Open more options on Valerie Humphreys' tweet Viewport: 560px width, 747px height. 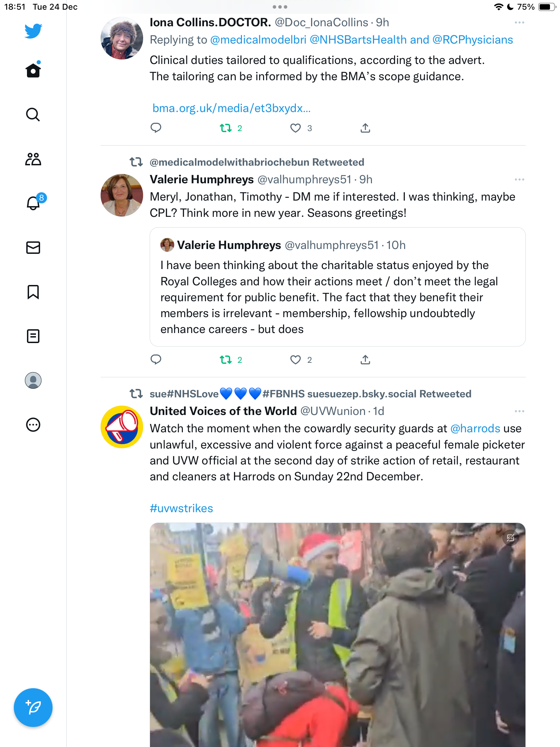519,179
